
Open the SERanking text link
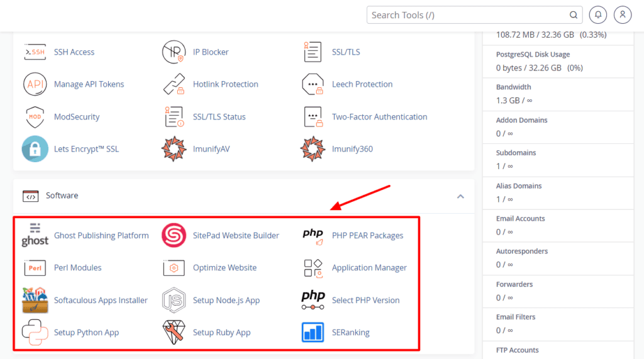tap(351, 333)
